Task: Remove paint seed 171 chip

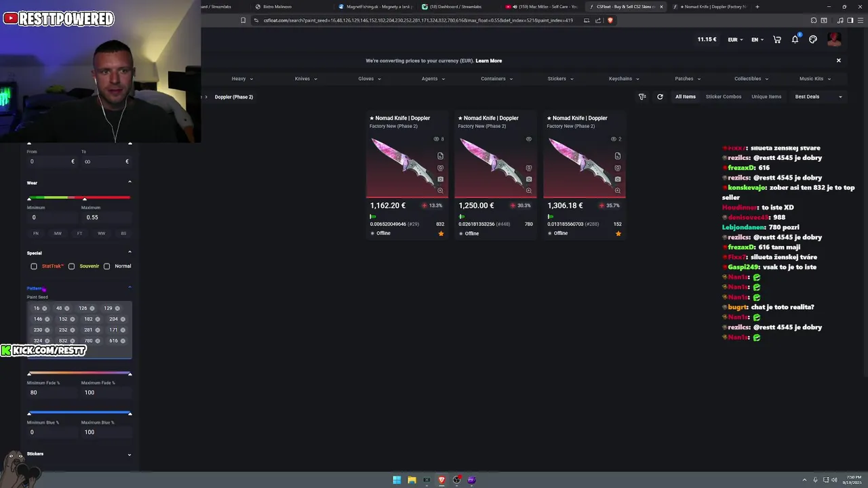Action: point(123,330)
